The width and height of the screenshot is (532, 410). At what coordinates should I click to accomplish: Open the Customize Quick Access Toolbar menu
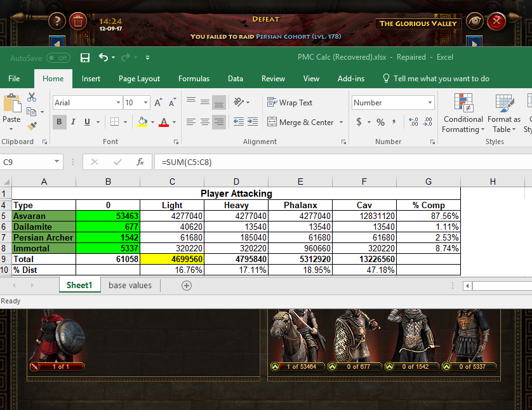click(147, 58)
